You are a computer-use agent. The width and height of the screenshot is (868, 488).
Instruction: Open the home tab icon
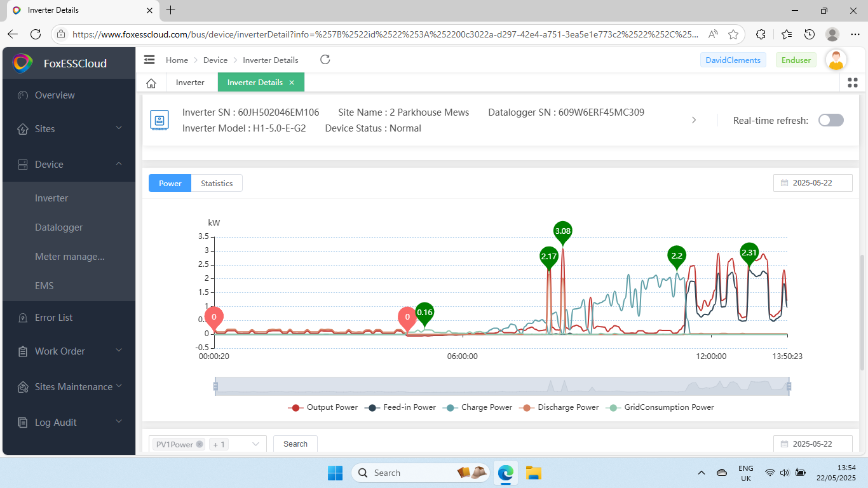coord(151,83)
